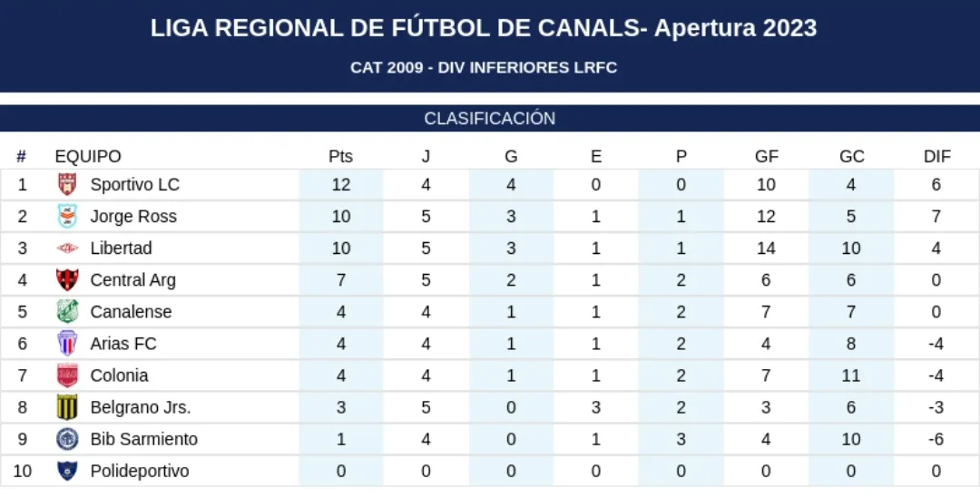
Task: Click the GF column header
Action: click(x=767, y=156)
